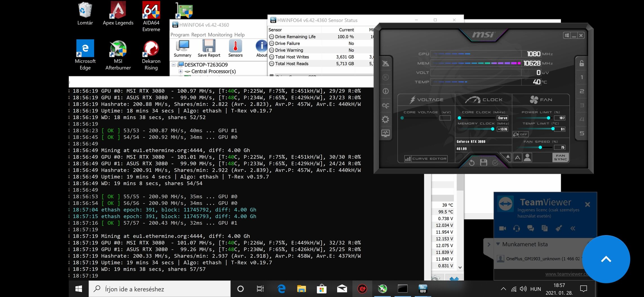The image size is (644, 297).
Task: Open TeamViewer chat bubble icon
Action: pyautogui.click(x=530, y=228)
